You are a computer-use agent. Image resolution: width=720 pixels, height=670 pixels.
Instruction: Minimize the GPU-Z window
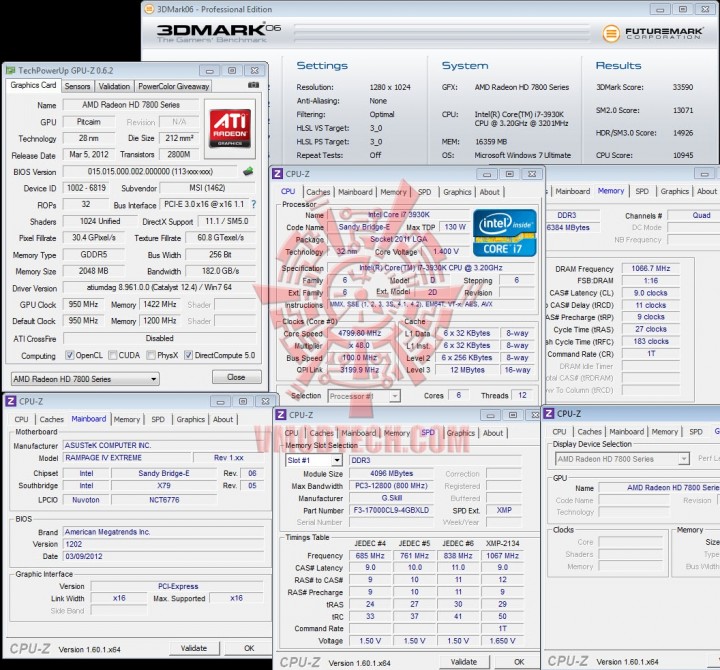point(209,71)
